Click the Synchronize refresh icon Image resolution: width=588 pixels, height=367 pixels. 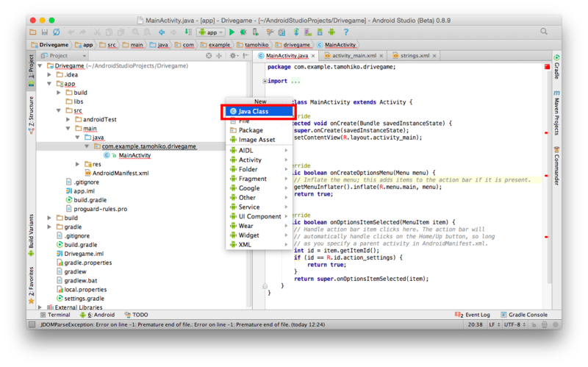point(57,32)
